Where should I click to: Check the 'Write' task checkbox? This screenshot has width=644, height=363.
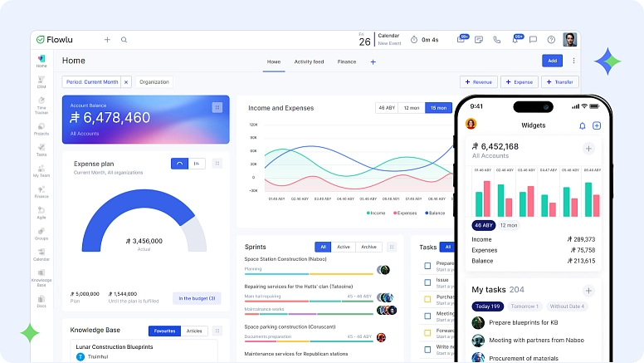coord(427,350)
